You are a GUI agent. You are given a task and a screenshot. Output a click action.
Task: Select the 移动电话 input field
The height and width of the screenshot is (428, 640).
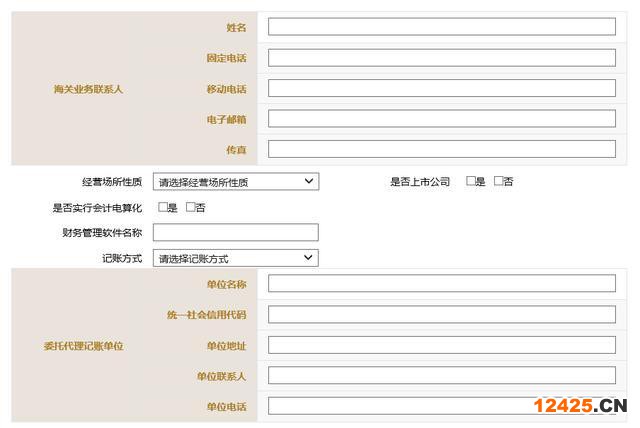[441, 88]
